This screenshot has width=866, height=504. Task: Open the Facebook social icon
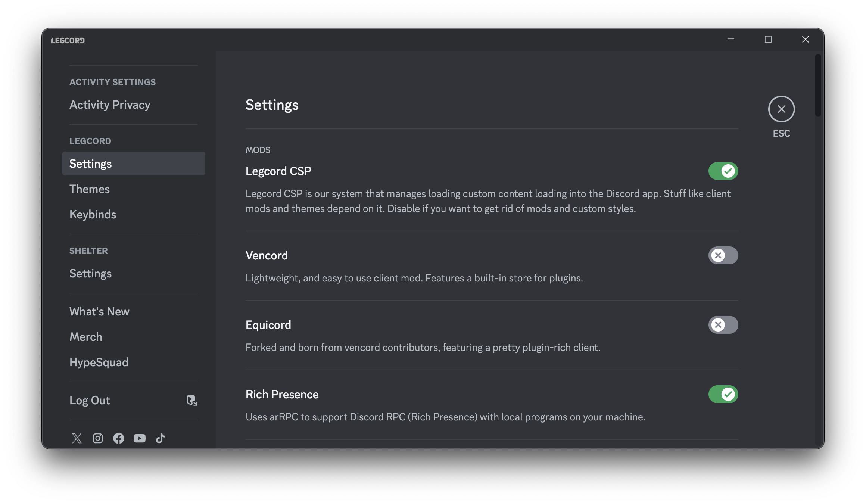[119, 438]
